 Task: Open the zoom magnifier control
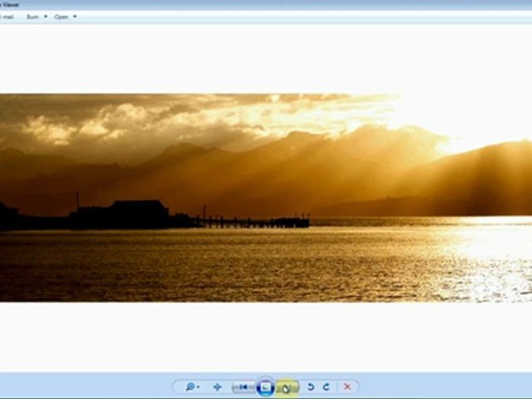(192, 387)
